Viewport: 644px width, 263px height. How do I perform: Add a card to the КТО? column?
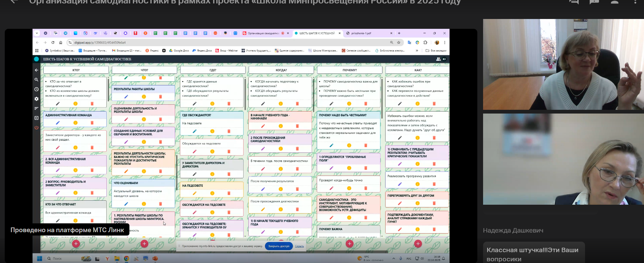pyautogui.click(x=76, y=244)
